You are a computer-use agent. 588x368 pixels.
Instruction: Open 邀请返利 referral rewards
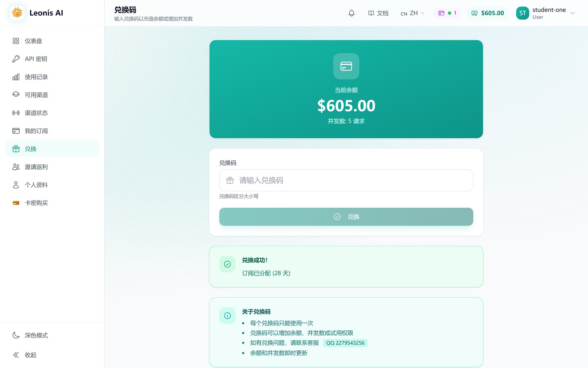pos(52,167)
